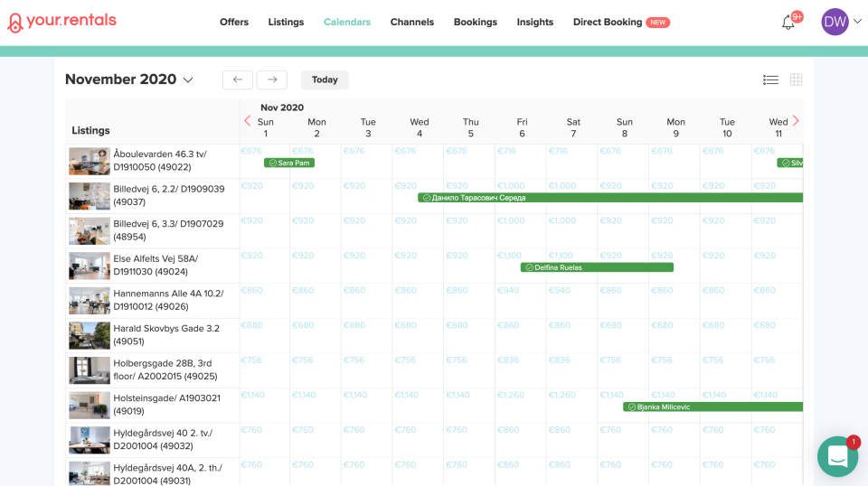Select Hyldegårdsvej 40A, 2. th. listing name

168,474
